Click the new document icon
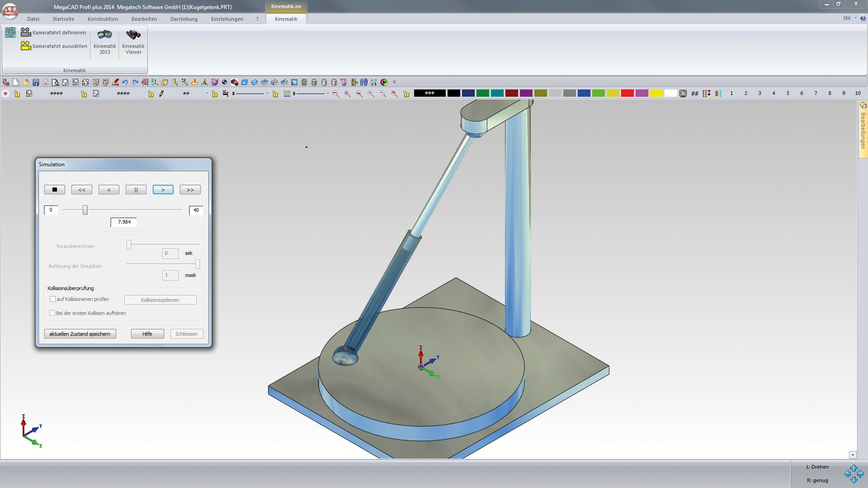 pos(16,82)
